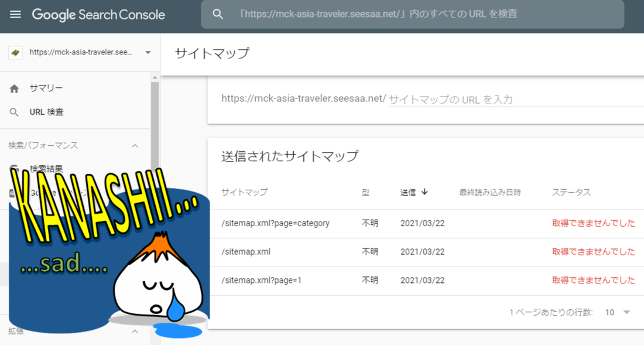The height and width of the screenshot is (345, 644).
Task: Focus the URL inspection search field
Action: tap(412, 15)
